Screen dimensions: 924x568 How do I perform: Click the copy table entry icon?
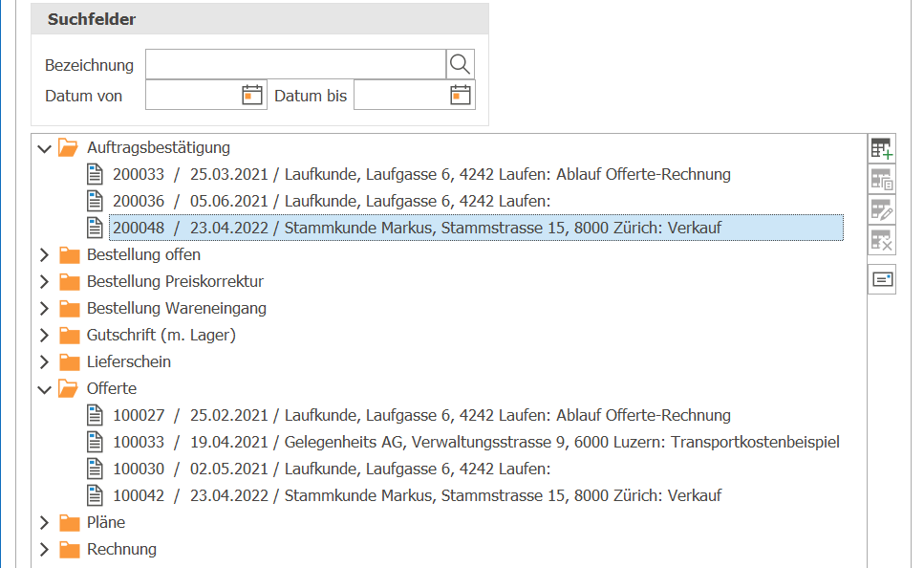tap(882, 179)
